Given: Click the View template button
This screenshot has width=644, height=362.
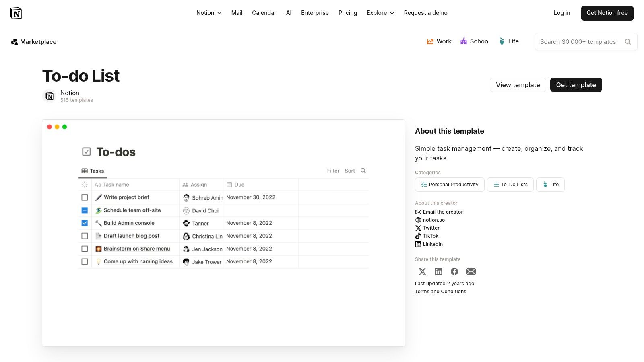Looking at the screenshot, I should tap(518, 85).
